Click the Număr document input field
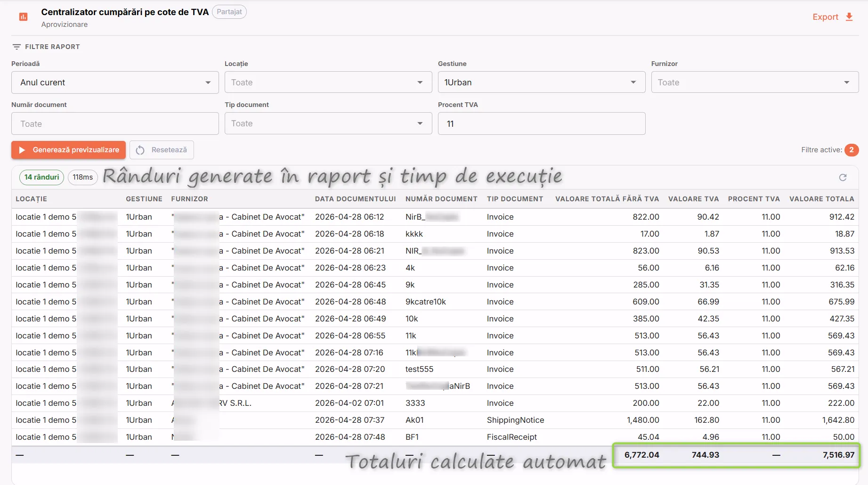 (x=115, y=123)
